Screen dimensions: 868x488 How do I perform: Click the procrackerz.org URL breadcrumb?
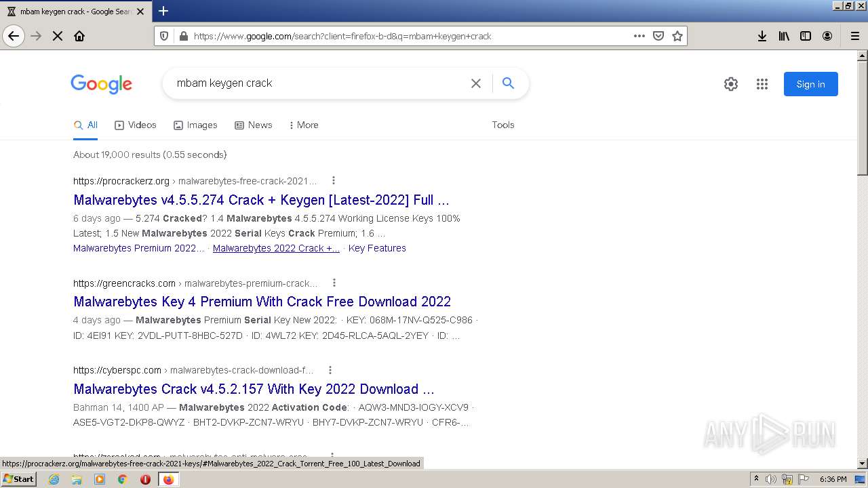point(195,181)
